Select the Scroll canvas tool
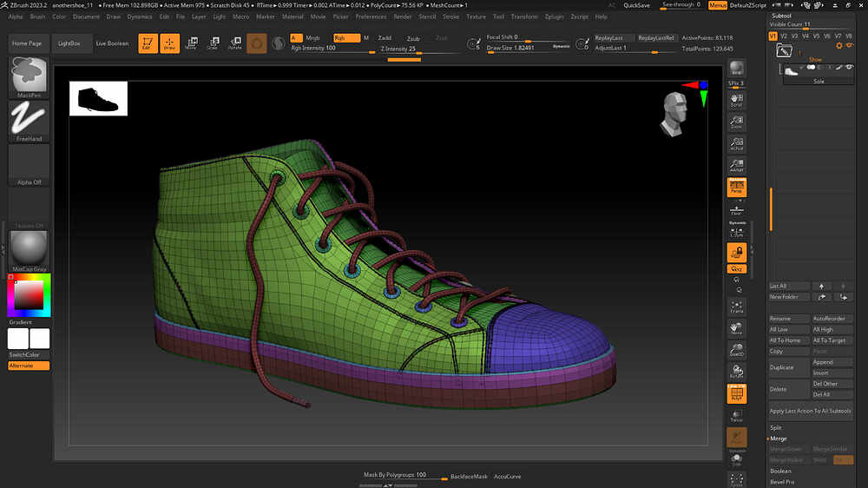Viewport: 868px width, 488px height. pyautogui.click(x=736, y=100)
